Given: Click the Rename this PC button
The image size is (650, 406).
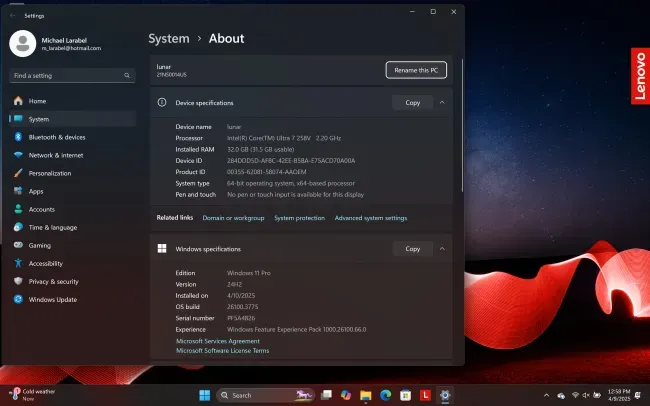Looking at the screenshot, I should pyautogui.click(x=416, y=70).
